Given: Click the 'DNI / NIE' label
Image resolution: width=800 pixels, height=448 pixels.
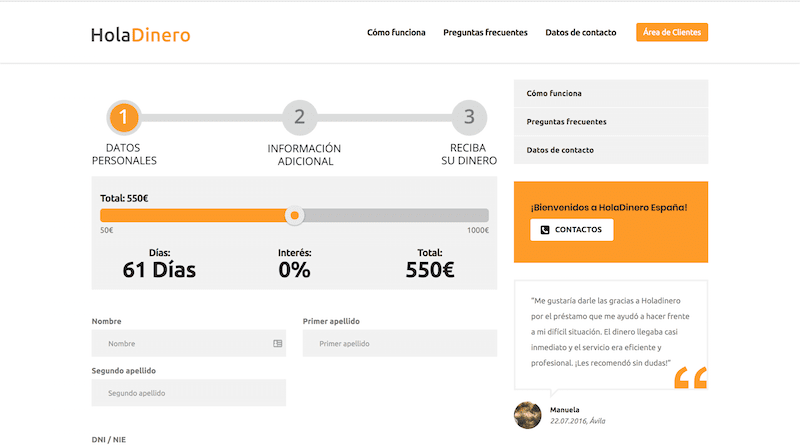Looking at the screenshot, I should click(109, 439).
